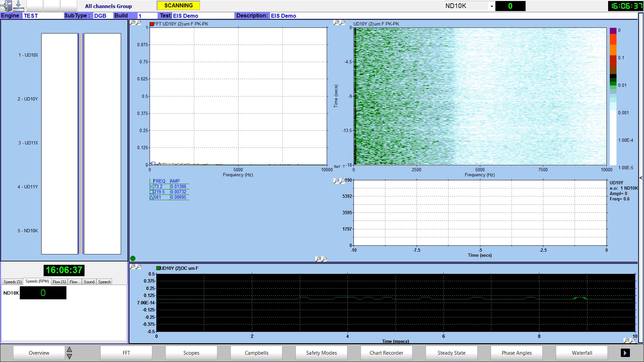Click the purple swatch in color scale
Screen dimensions: 644x362
613,31
